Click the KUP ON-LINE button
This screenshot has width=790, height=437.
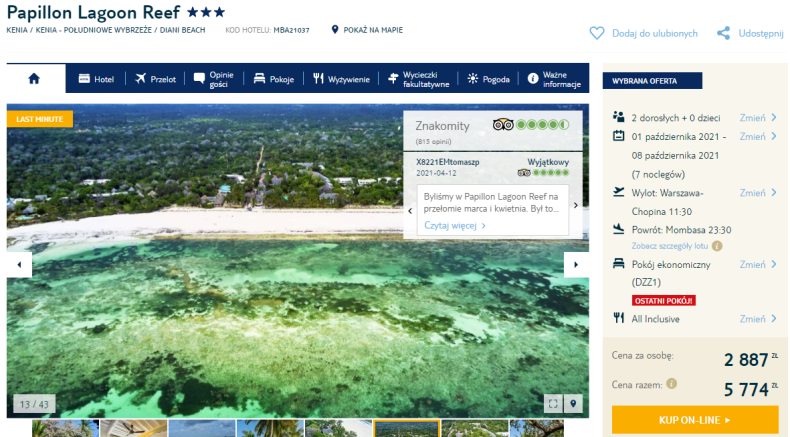tap(695, 420)
